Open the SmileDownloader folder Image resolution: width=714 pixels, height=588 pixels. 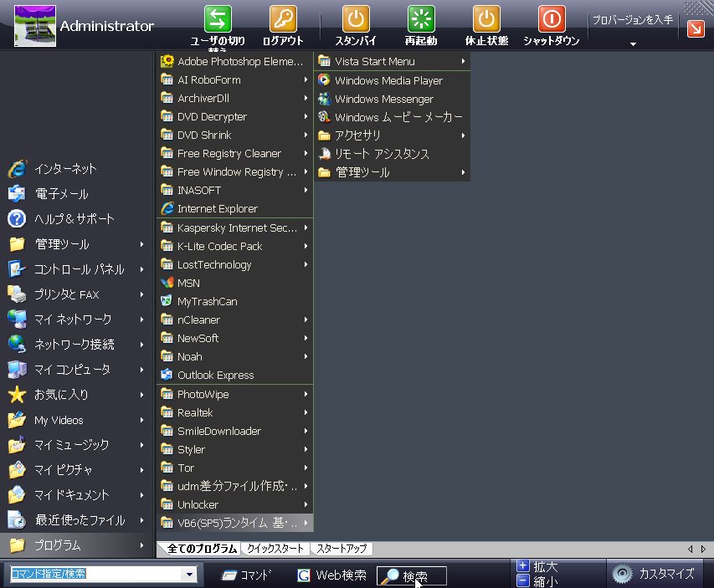click(234, 431)
